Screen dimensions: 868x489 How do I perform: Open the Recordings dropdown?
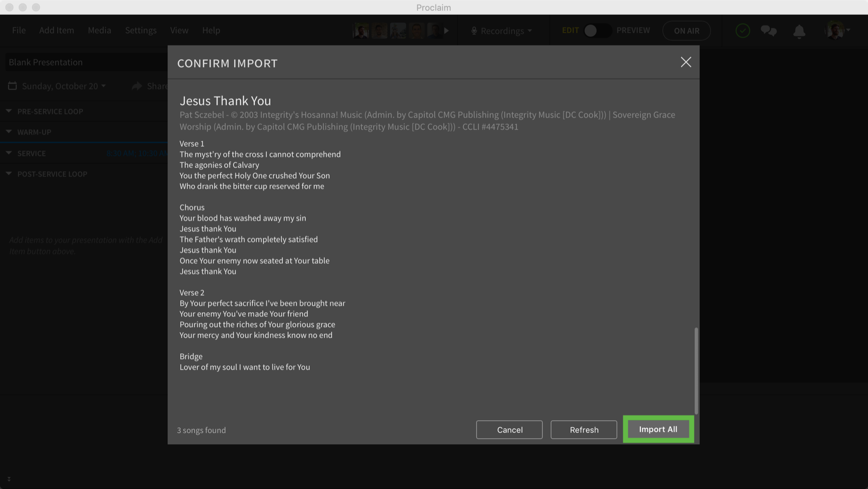click(x=502, y=31)
